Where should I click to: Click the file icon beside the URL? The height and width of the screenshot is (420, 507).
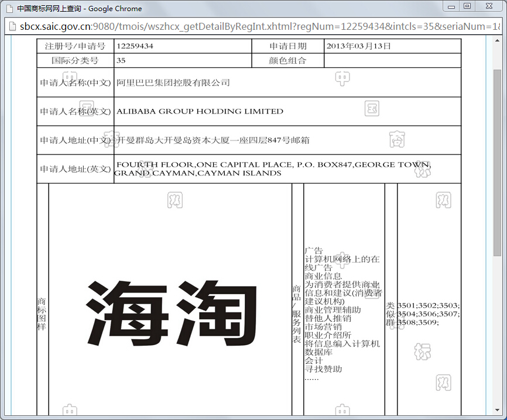point(12,26)
